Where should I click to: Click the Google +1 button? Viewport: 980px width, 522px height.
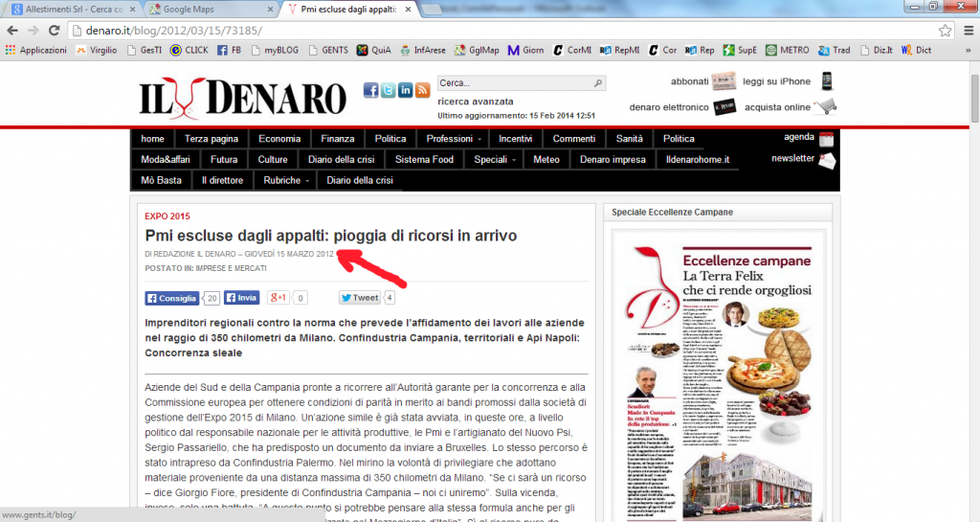tap(278, 298)
